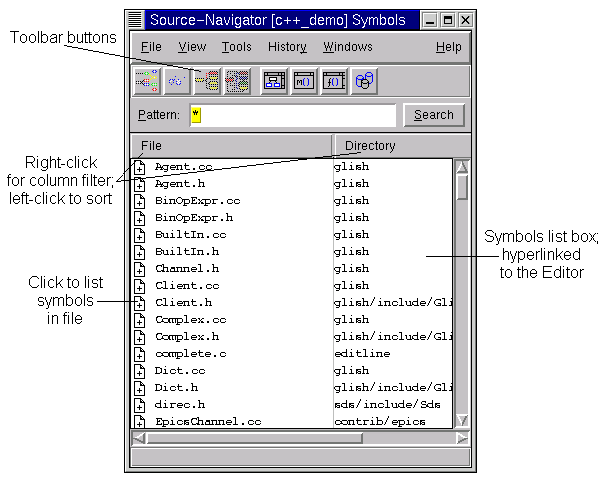605x479 pixels.
Task: Click the vertical scrollbar thumb
Action: (x=462, y=187)
